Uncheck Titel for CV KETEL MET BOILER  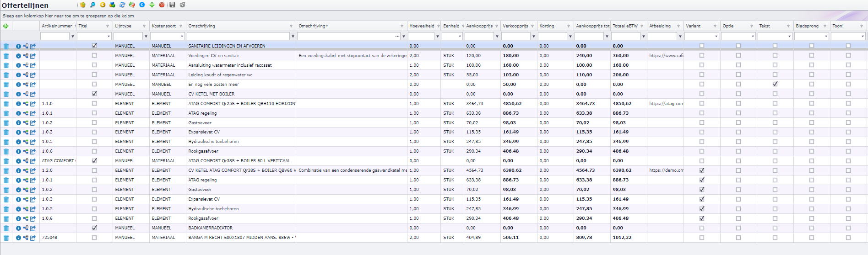(94, 94)
